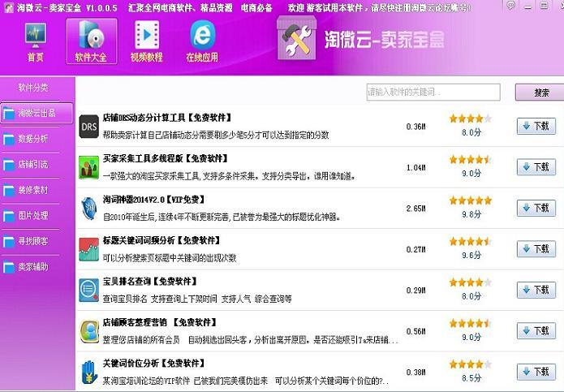The height and width of the screenshot is (392, 564).
Task: Click the 9.8分 score text
Action: [471, 214]
